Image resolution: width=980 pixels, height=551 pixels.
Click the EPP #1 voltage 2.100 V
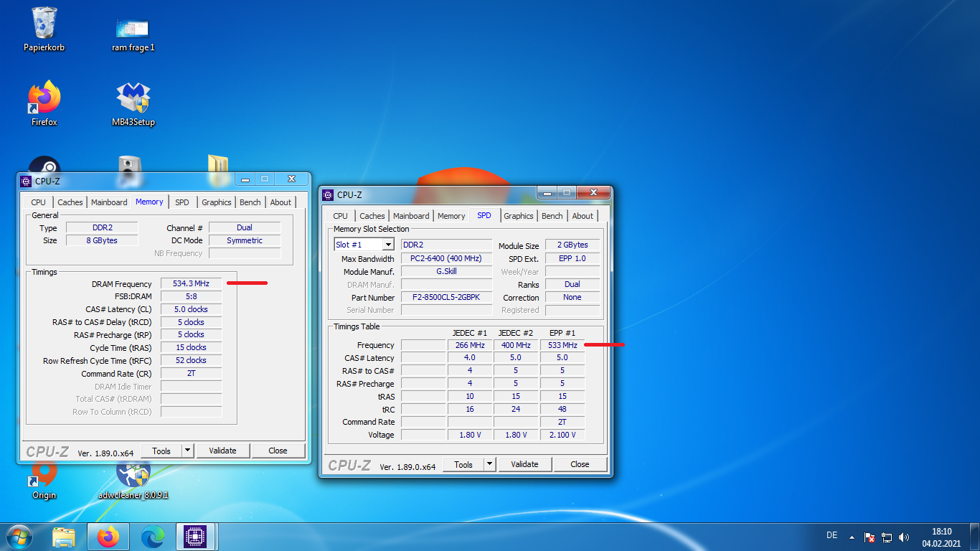click(x=562, y=435)
